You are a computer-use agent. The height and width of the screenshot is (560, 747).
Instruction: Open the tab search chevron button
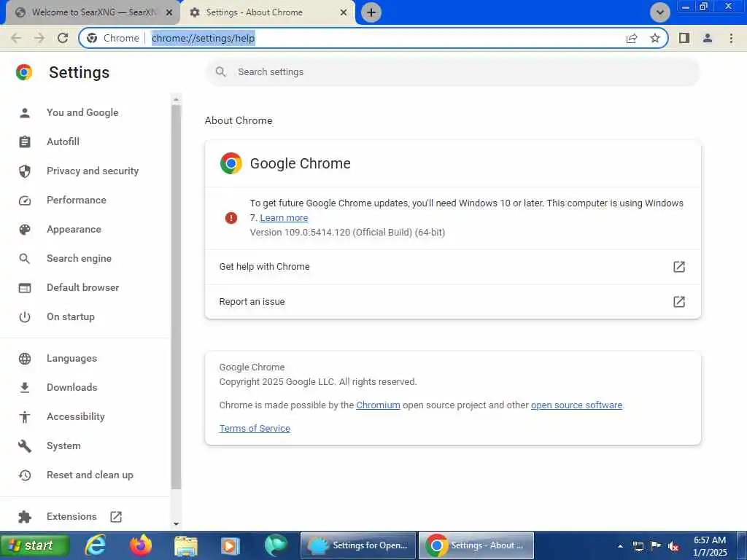click(x=659, y=12)
